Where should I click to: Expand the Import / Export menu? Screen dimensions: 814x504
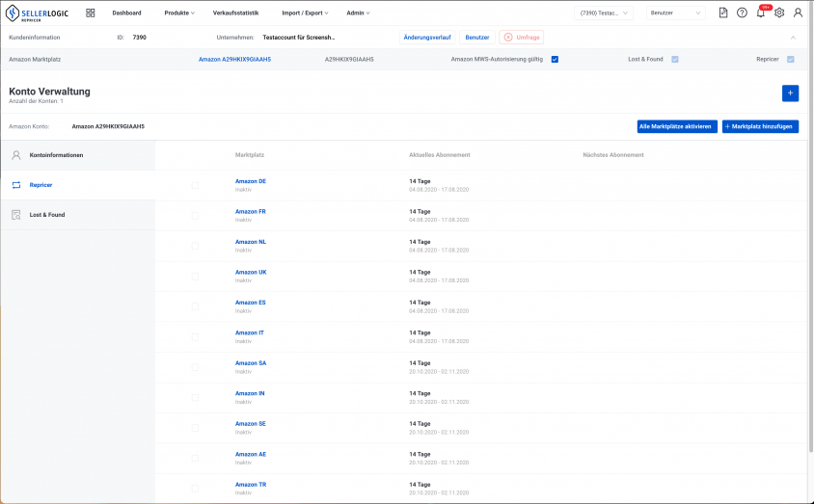coord(305,13)
